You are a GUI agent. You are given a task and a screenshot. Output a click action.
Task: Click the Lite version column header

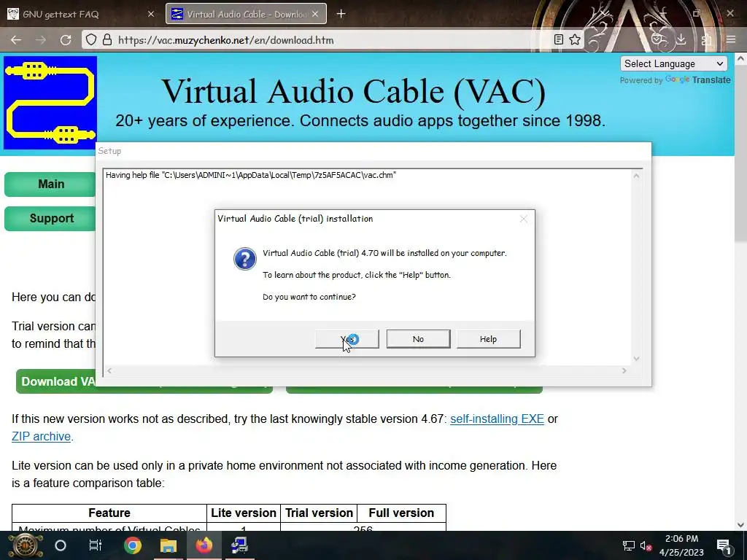click(244, 513)
